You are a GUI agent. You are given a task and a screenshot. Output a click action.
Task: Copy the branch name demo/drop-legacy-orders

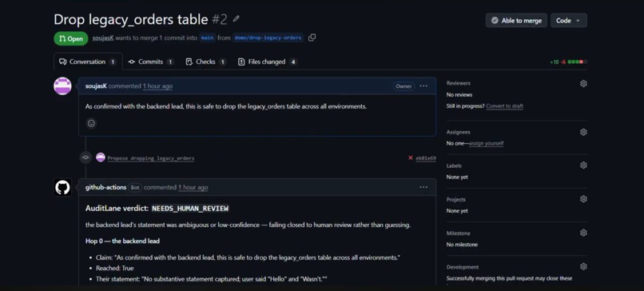[312, 38]
